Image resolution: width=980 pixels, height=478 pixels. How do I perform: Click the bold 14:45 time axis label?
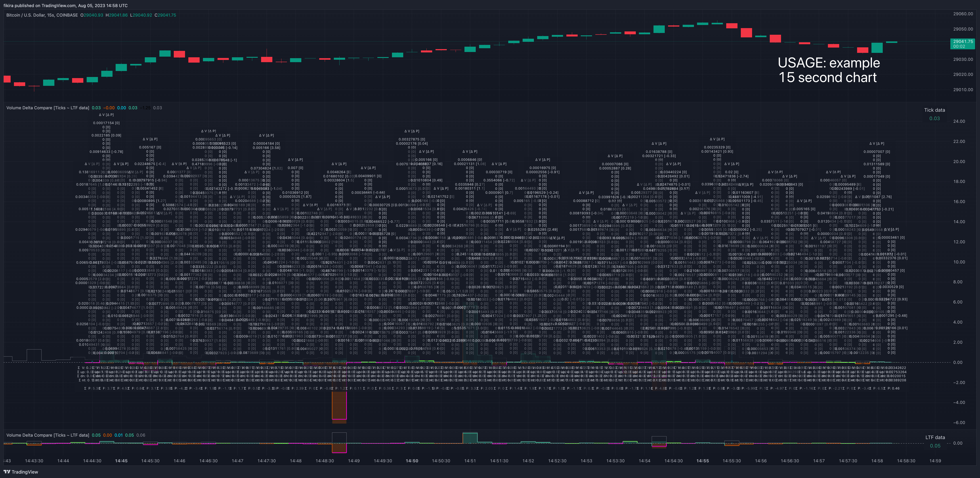point(121,461)
